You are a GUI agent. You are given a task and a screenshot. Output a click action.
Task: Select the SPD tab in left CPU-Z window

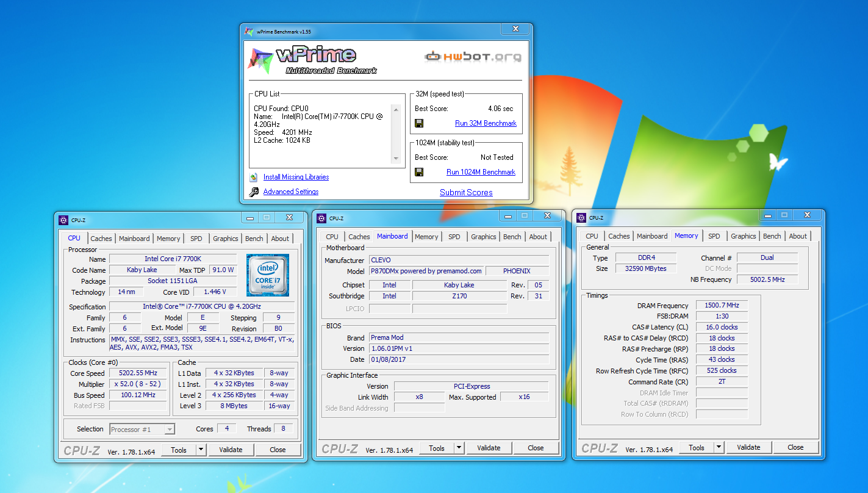(x=196, y=239)
